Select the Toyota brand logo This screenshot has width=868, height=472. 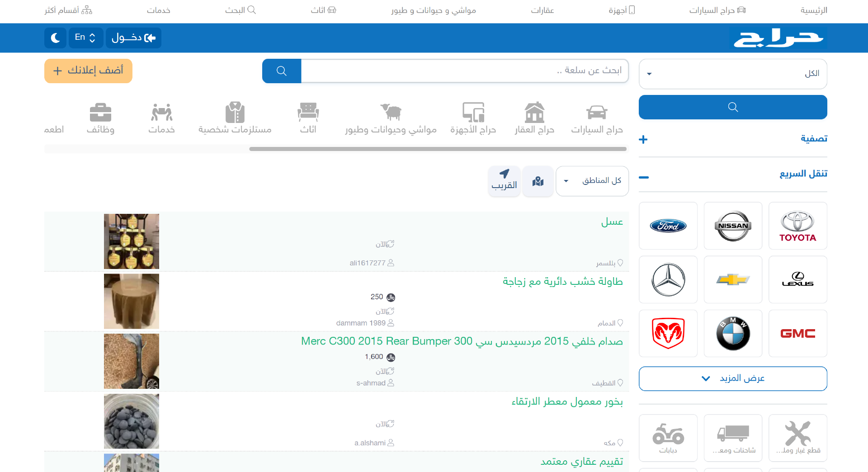click(x=798, y=226)
